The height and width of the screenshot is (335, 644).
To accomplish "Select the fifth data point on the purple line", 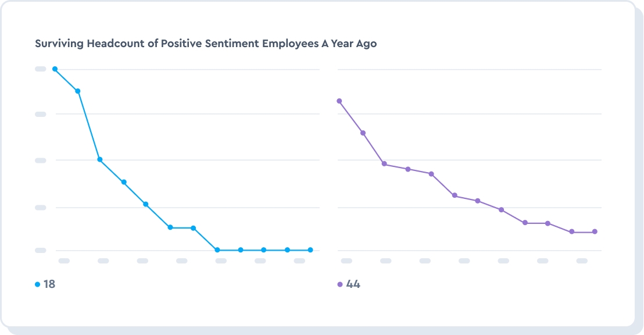I will (x=431, y=174).
